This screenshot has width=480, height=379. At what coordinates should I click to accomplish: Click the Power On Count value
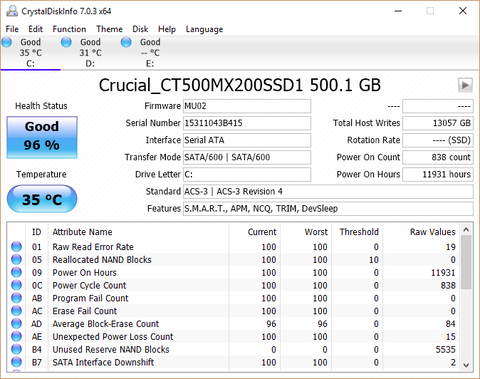coord(438,157)
